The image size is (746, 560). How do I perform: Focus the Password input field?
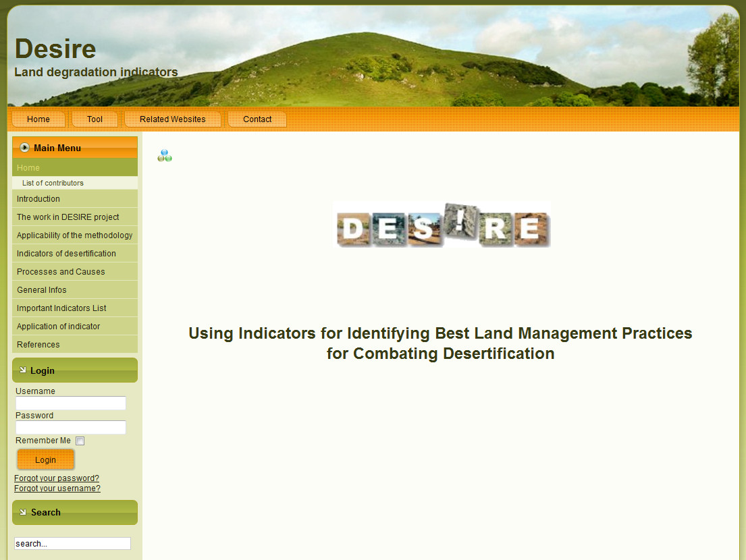click(x=71, y=427)
